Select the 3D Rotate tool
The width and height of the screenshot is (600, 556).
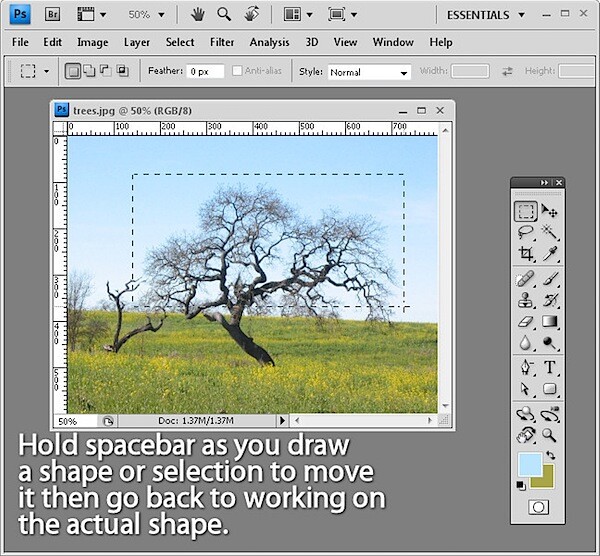(x=525, y=414)
